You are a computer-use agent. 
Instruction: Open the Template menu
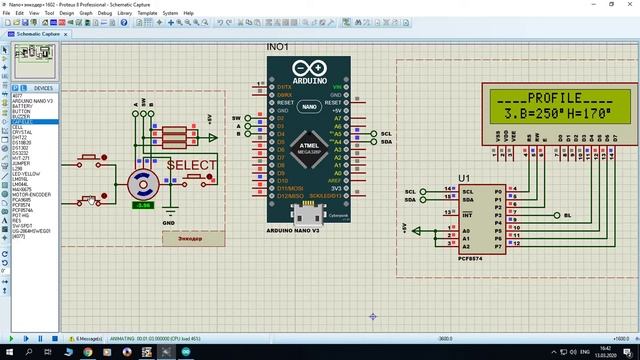point(147,13)
